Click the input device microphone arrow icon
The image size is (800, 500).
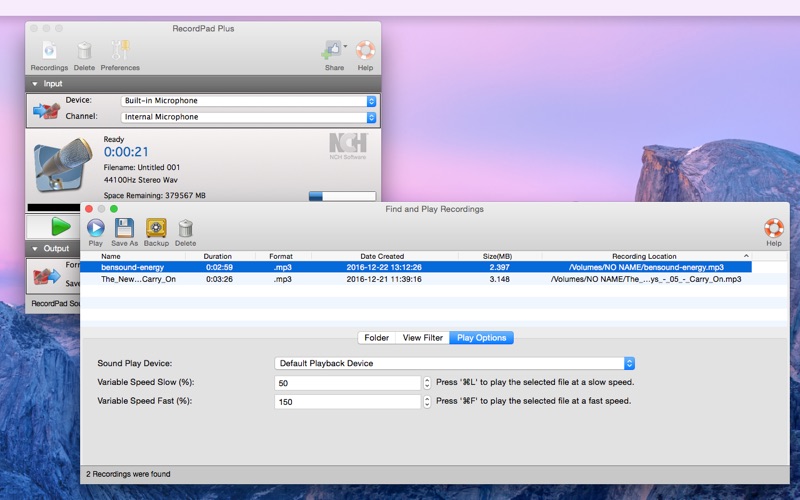(x=46, y=109)
